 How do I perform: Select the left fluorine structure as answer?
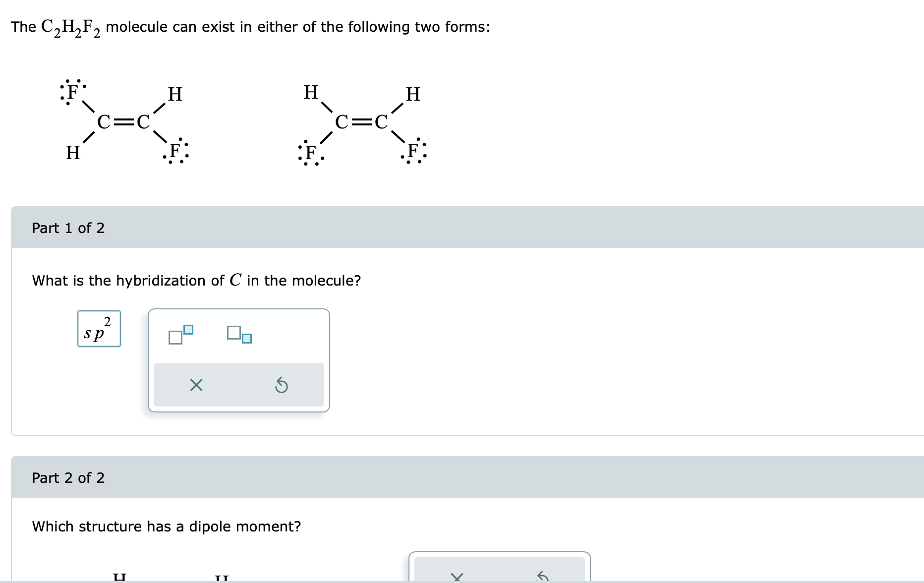(x=124, y=121)
